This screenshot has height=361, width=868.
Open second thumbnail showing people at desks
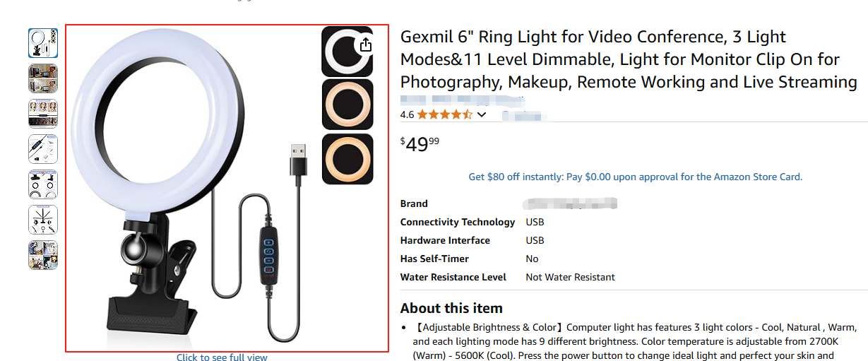pyautogui.click(x=43, y=78)
